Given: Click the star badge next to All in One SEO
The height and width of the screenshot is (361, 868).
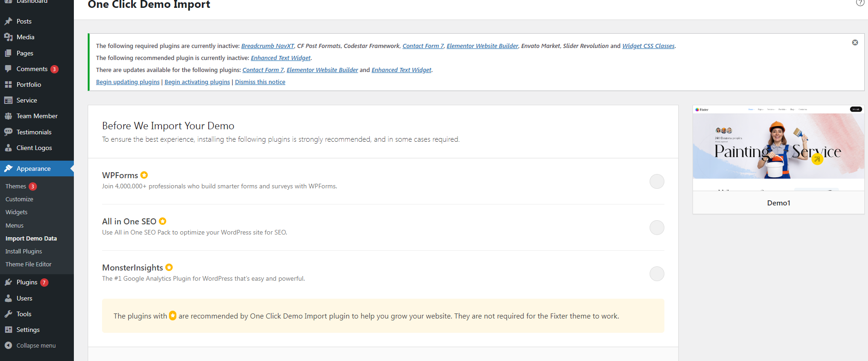Looking at the screenshot, I should (x=163, y=221).
